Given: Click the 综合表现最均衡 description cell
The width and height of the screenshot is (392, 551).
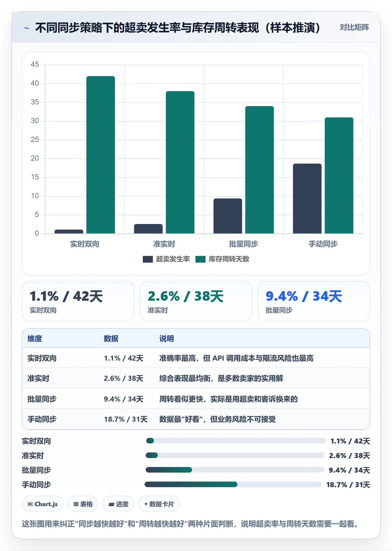Looking at the screenshot, I should point(221,378).
